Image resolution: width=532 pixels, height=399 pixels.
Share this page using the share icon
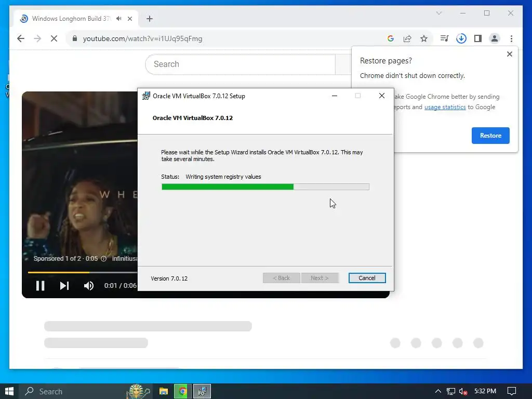pyautogui.click(x=407, y=38)
